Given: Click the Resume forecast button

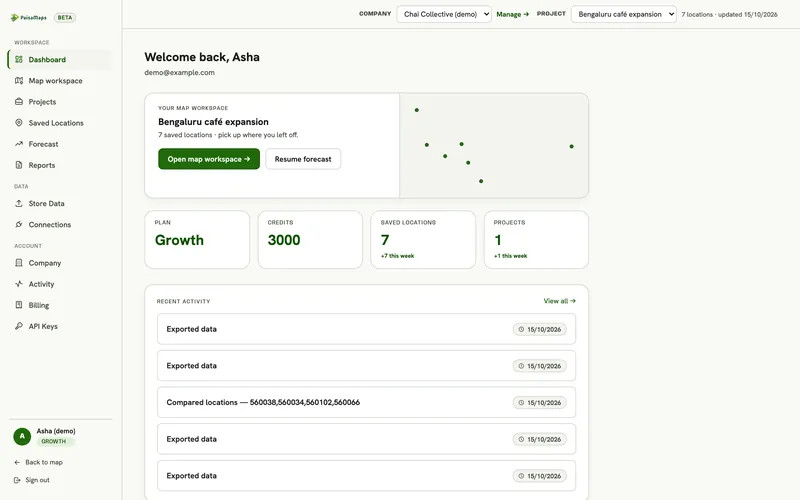Looking at the screenshot, I should tap(303, 159).
